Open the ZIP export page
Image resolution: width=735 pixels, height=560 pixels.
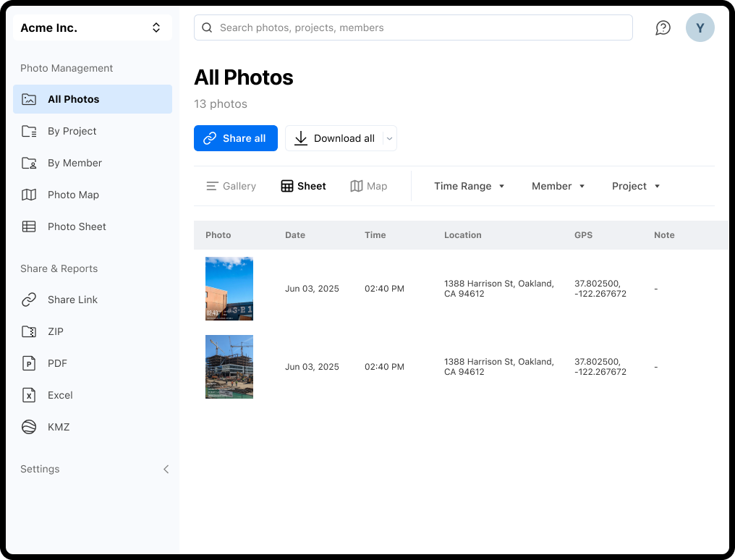click(x=93, y=332)
